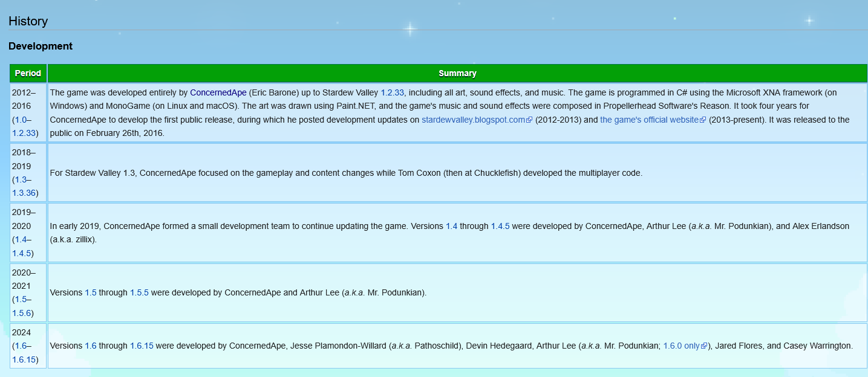Click the '2012–2016' period text
The width and height of the screenshot is (868, 377).
(24, 99)
